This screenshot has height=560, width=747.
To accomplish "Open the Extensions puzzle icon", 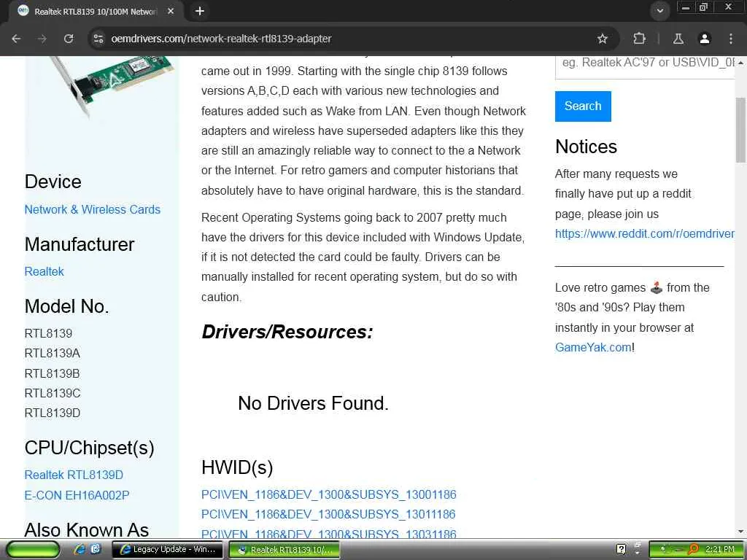I will pos(639,39).
